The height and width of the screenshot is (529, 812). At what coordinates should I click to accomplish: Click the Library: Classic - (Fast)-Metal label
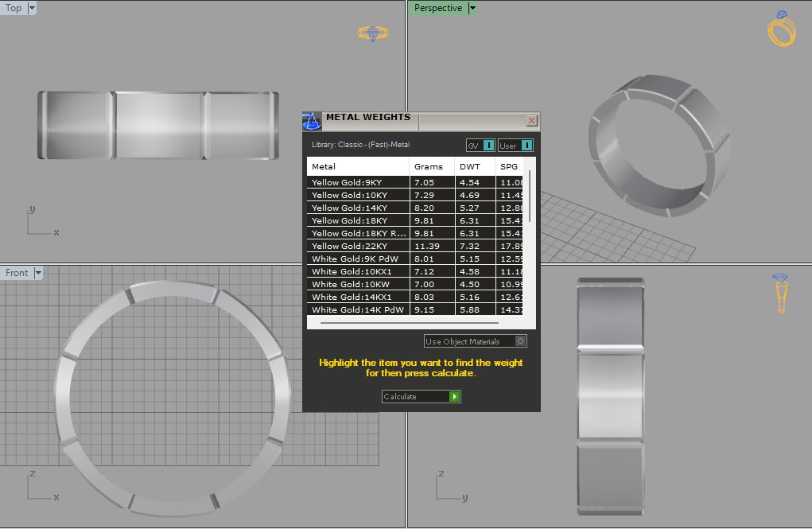360,145
